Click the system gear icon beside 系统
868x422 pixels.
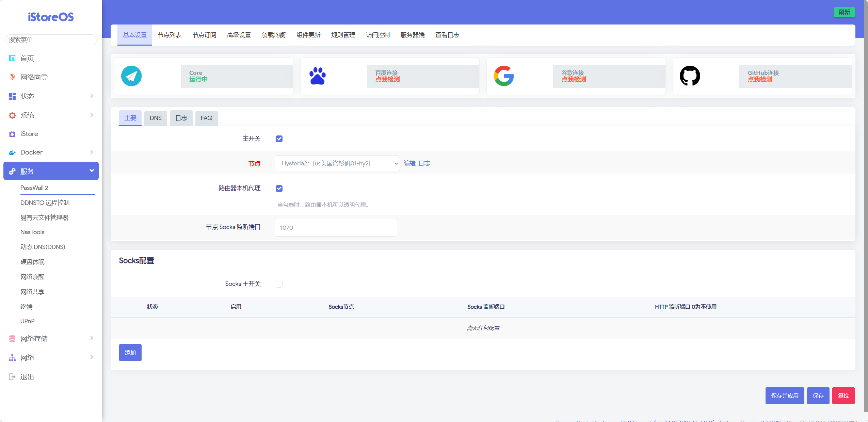point(12,115)
